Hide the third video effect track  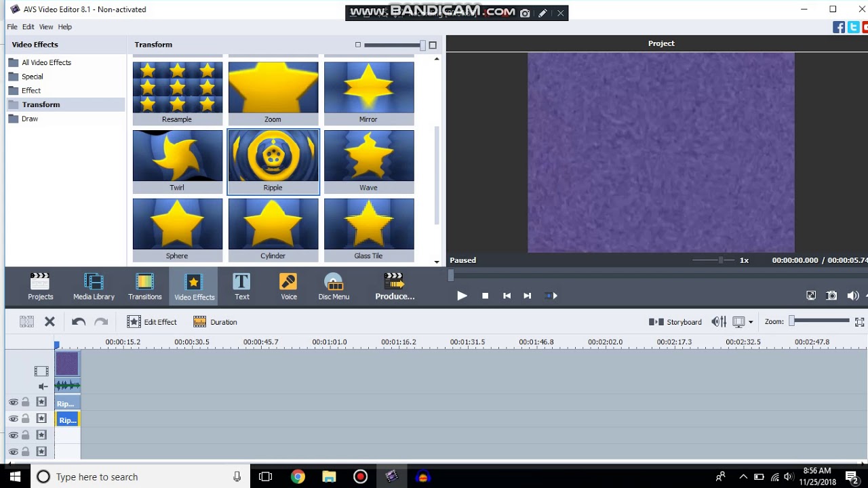pyautogui.click(x=13, y=435)
